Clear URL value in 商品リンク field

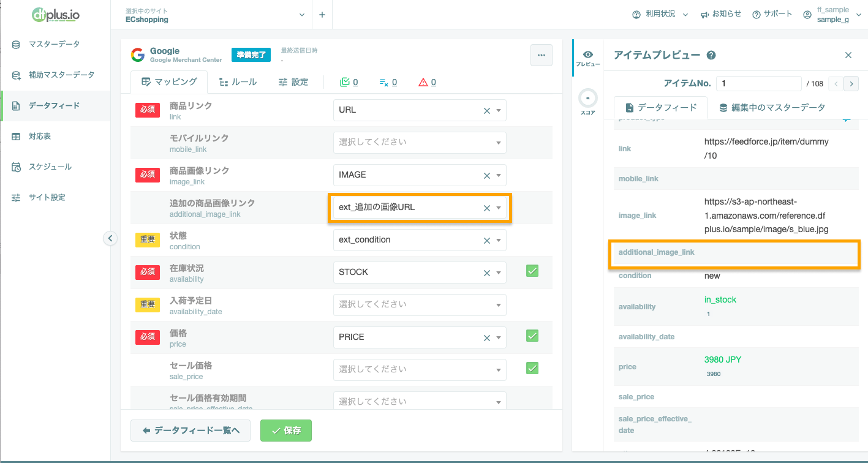coord(487,110)
